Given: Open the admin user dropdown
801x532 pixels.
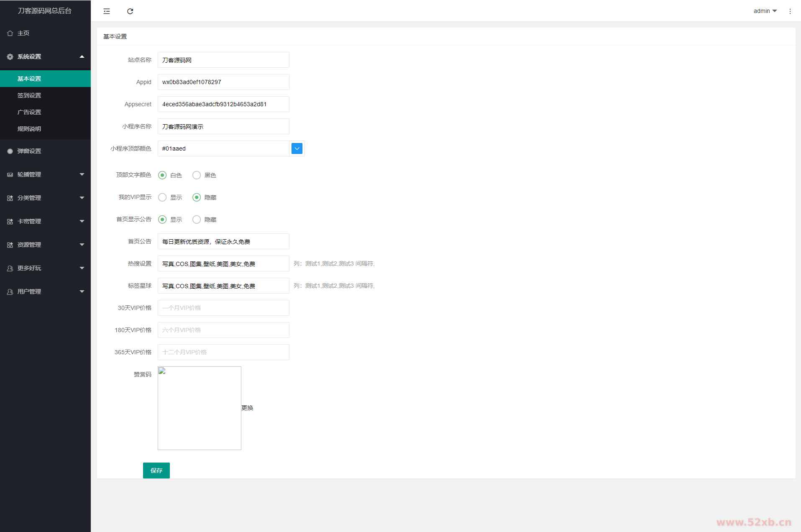Looking at the screenshot, I should [765, 11].
